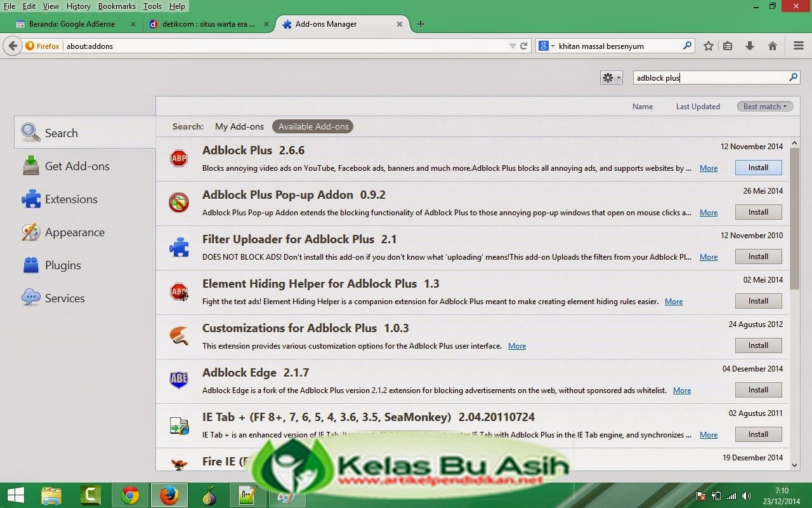Click the add-ons list vertical scrollbar thumb
812x508 pixels.
(x=795, y=219)
